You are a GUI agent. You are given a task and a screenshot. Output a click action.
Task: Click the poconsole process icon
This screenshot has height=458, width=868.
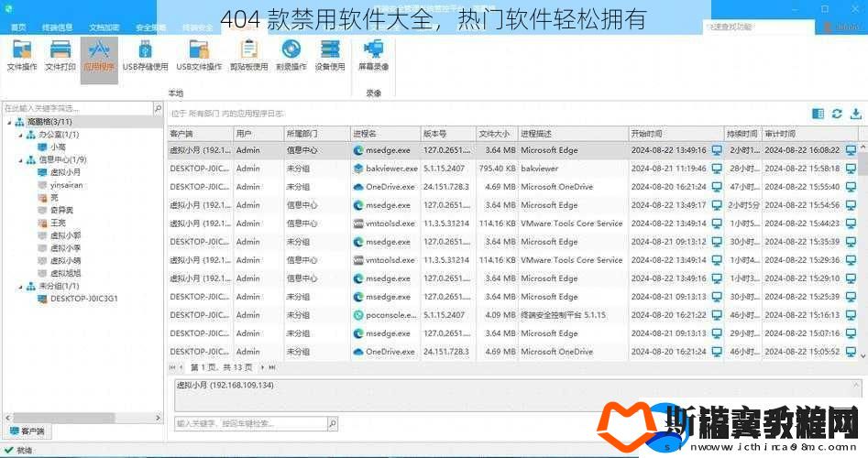pos(358,315)
